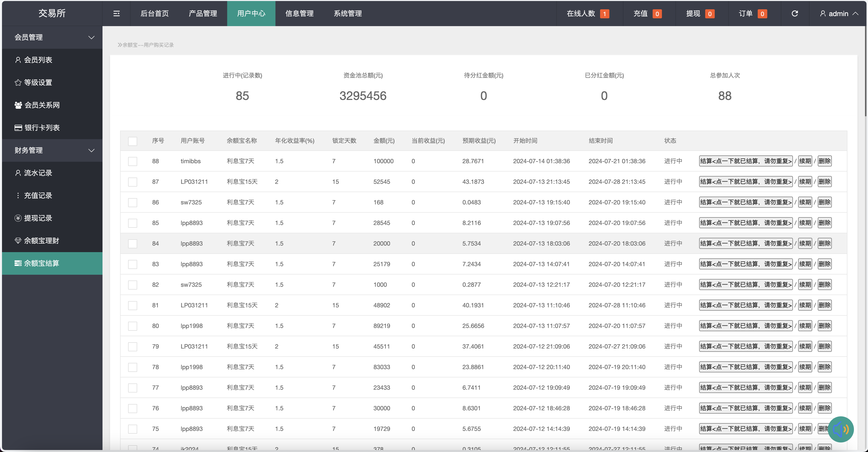
Task: Collapse the 财务管理 section
Action: pyautogui.click(x=52, y=150)
